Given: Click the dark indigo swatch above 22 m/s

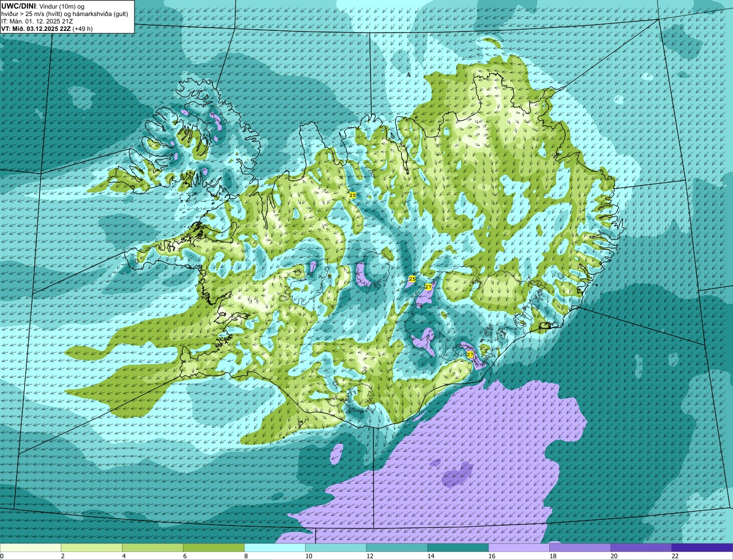Looking at the screenshot, I should point(702,547).
